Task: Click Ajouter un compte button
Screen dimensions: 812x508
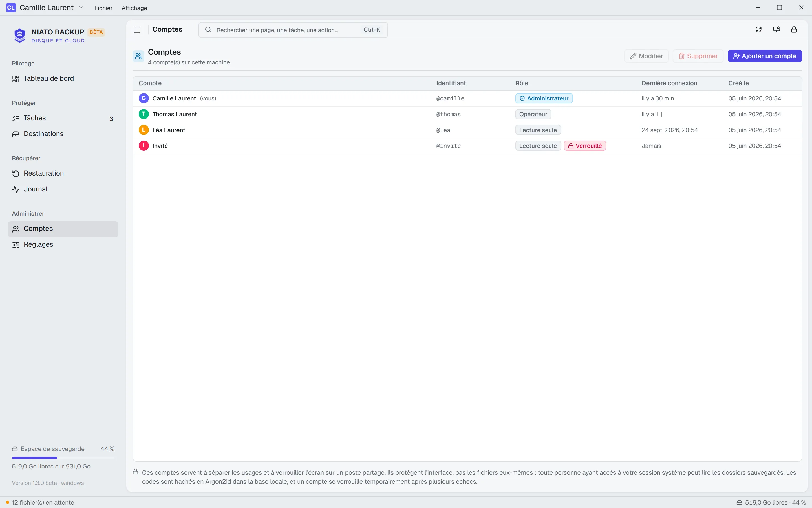Action: click(x=765, y=56)
